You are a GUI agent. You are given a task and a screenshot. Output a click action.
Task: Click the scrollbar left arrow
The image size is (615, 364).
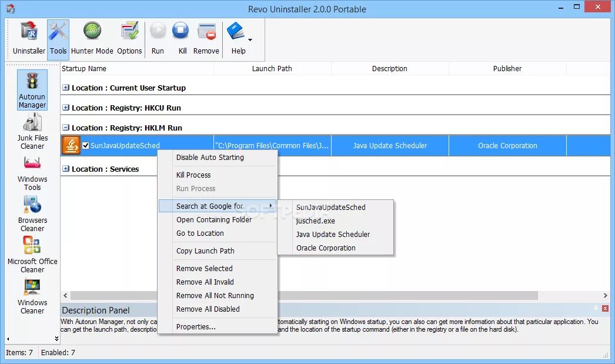click(x=65, y=295)
